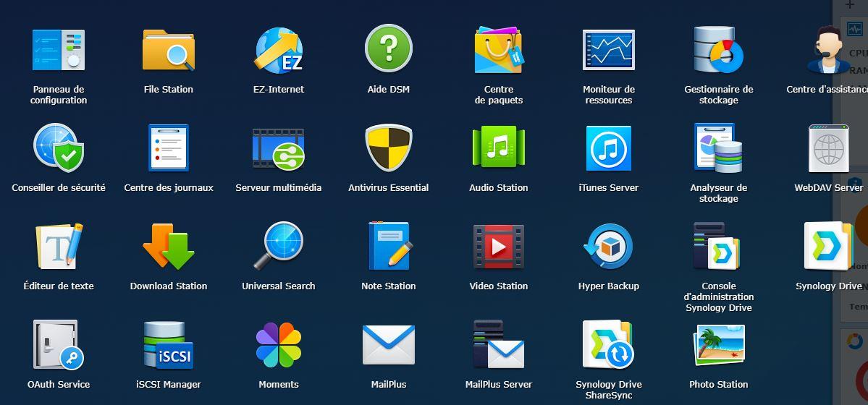Open Gestionnaire de stockage
Viewport: 868px width, 405px height.
click(719, 50)
